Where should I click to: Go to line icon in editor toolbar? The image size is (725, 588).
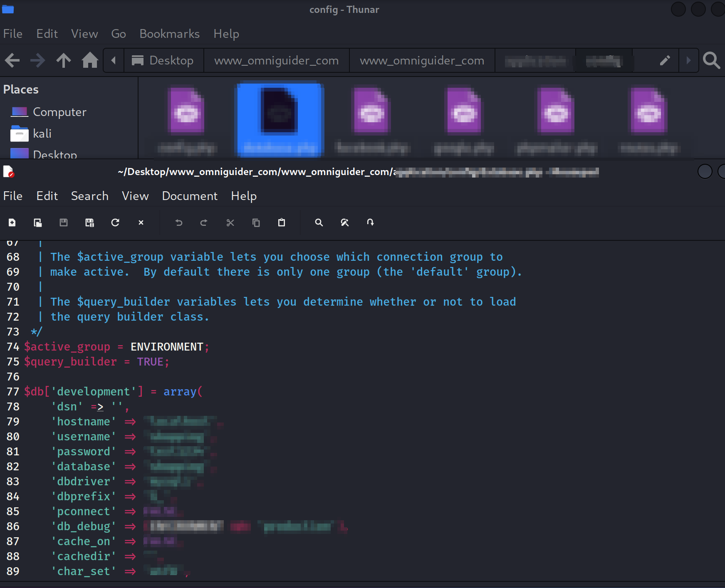[370, 222]
